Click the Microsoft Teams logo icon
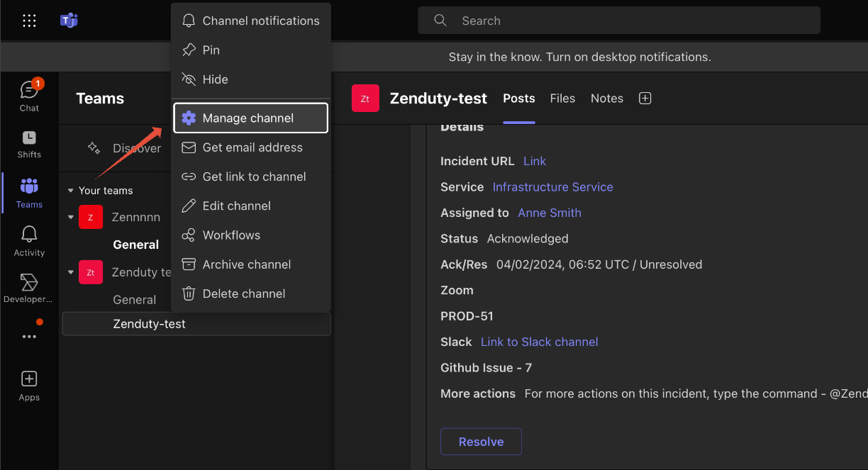Viewport: 868px width, 470px height. [x=69, y=21]
